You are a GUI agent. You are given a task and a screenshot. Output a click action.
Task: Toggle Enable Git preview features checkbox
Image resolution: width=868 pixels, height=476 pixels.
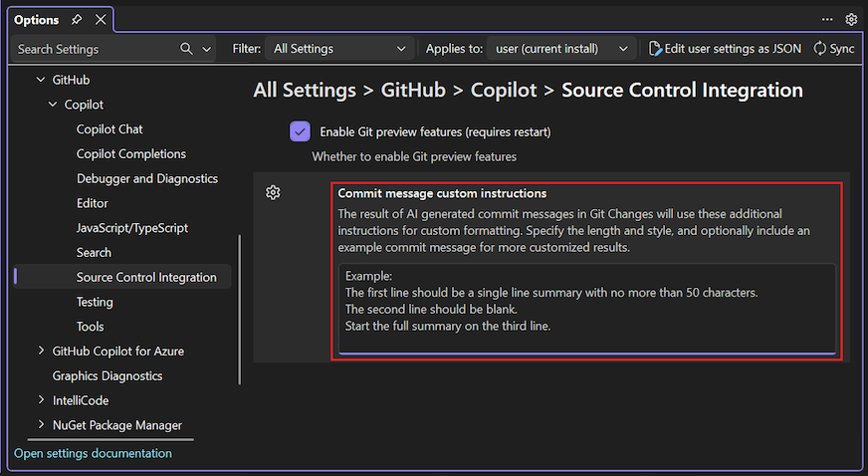click(300, 131)
